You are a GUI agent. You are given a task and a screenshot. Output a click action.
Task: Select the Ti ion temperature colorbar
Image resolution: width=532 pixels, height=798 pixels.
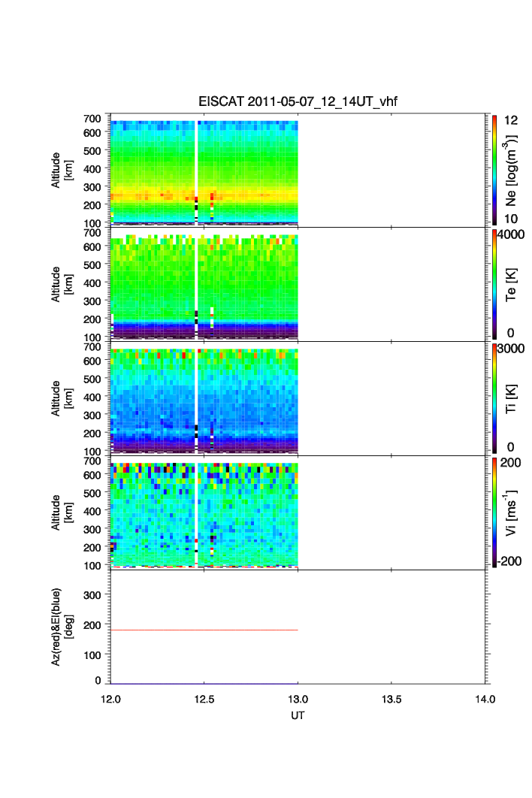pos(494,398)
